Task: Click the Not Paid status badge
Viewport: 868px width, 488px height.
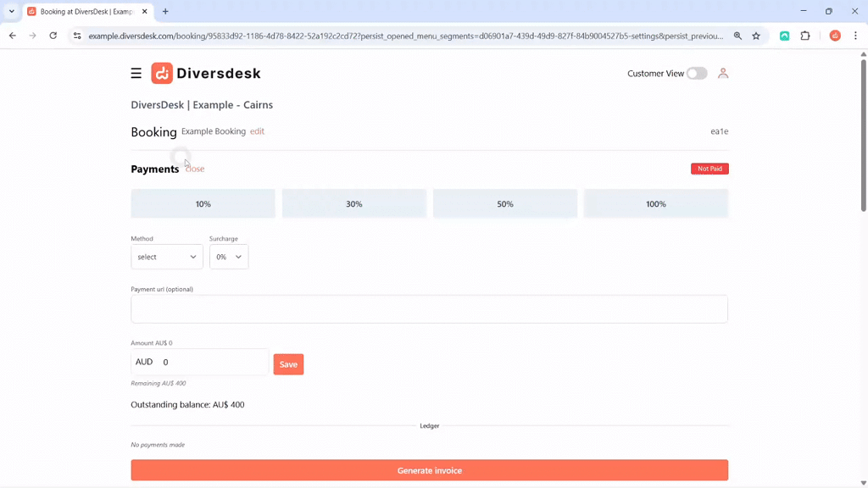Action: coord(709,169)
